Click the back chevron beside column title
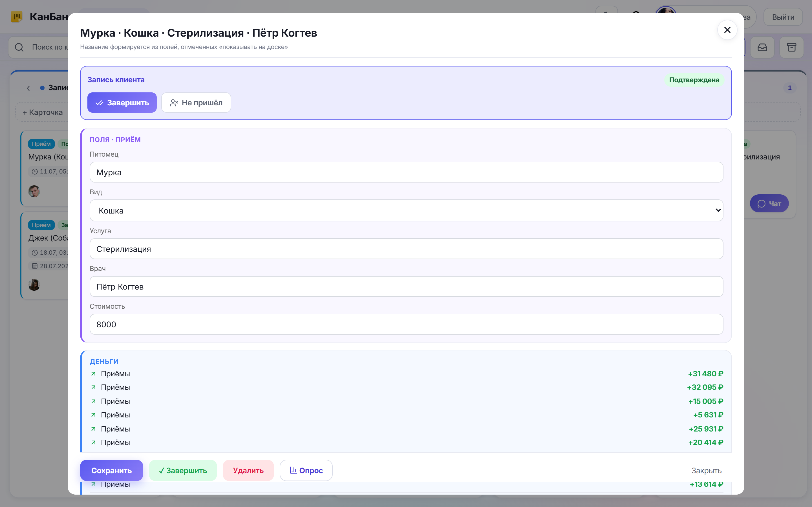 (x=28, y=88)
